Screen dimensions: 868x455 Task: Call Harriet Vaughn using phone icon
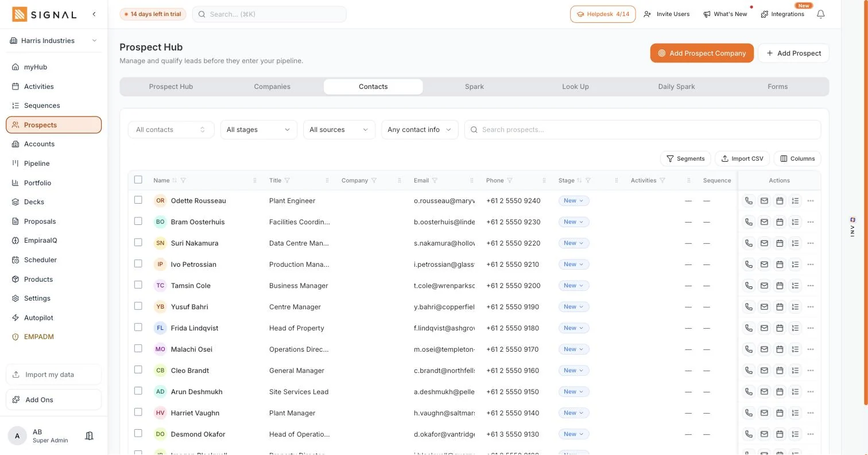click(749, 413)
